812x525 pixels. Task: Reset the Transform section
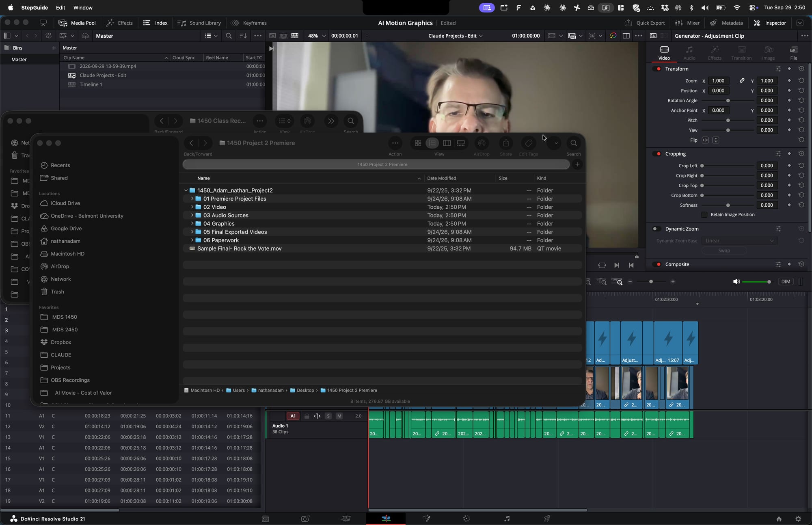801,69
